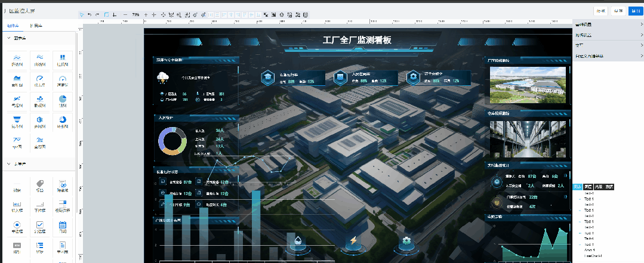The height and width of the screenshot is (263, 644).
Task: Select the storm cloud weather icon
Action: [164, 77]
